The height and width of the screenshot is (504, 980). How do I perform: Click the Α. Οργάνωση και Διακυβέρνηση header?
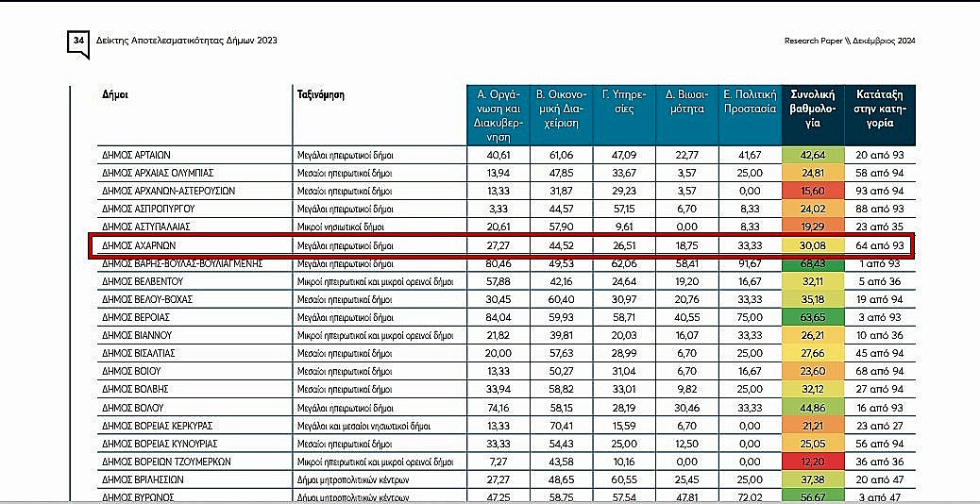[498, 115]
